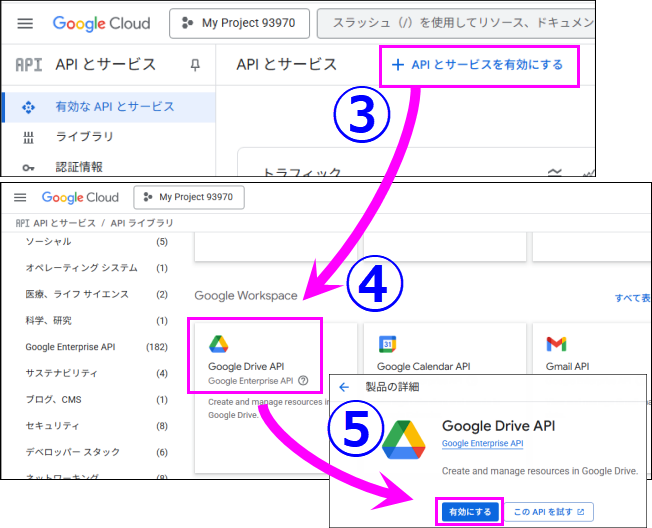
Task: Click the Google Workspace section heading
Action: click(x=246, y=296)
